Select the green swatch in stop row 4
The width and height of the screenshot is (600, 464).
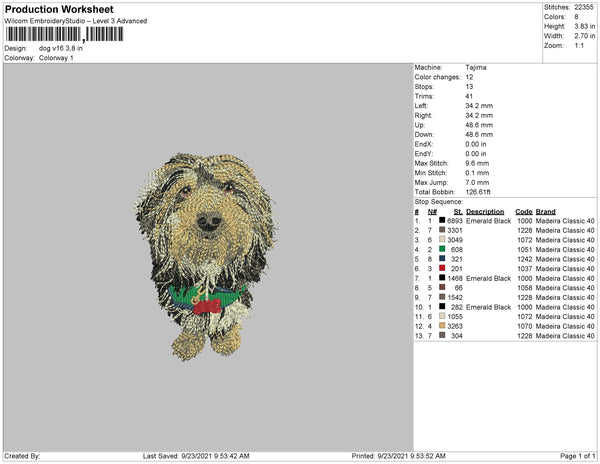point(442,249)
